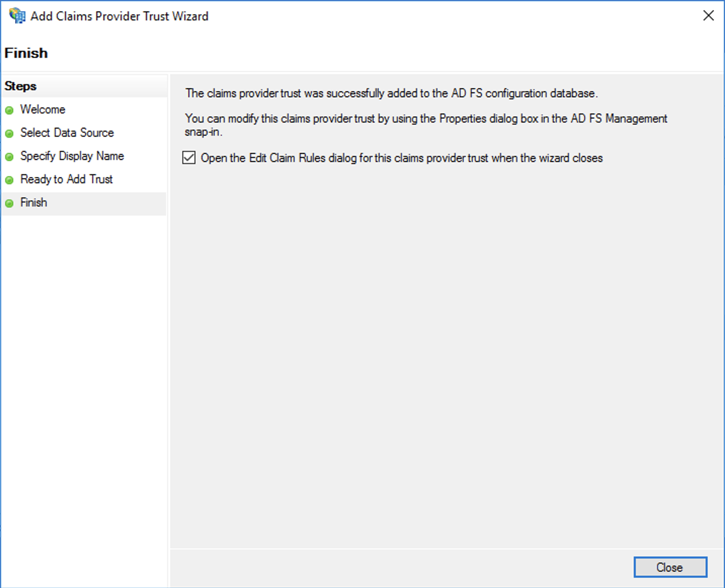Screen dimensions: 725x588
Task: Click green status dot beside Ready to Add Trust
Action: 9,180
